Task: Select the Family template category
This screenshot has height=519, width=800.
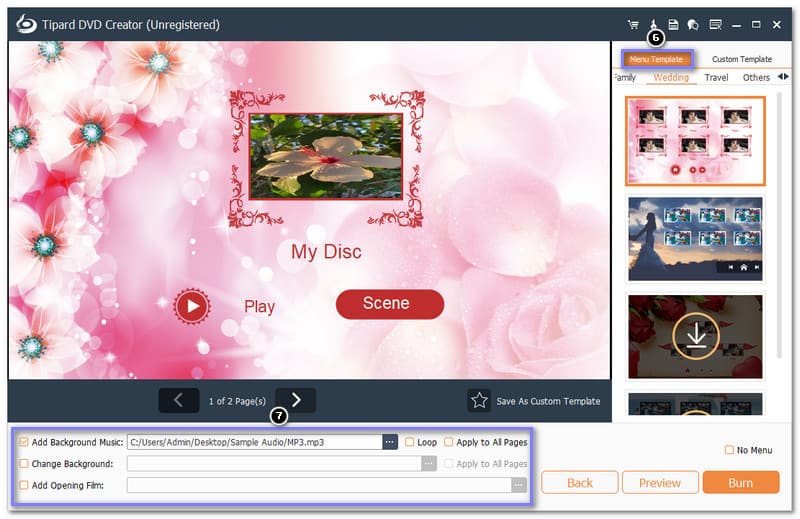Action: 625,77
